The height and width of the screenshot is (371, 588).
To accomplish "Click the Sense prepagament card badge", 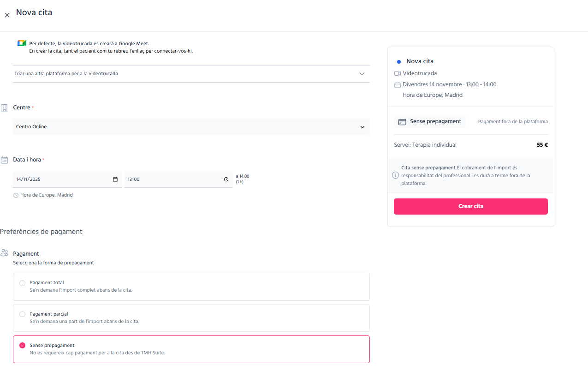I will [430, 122].
